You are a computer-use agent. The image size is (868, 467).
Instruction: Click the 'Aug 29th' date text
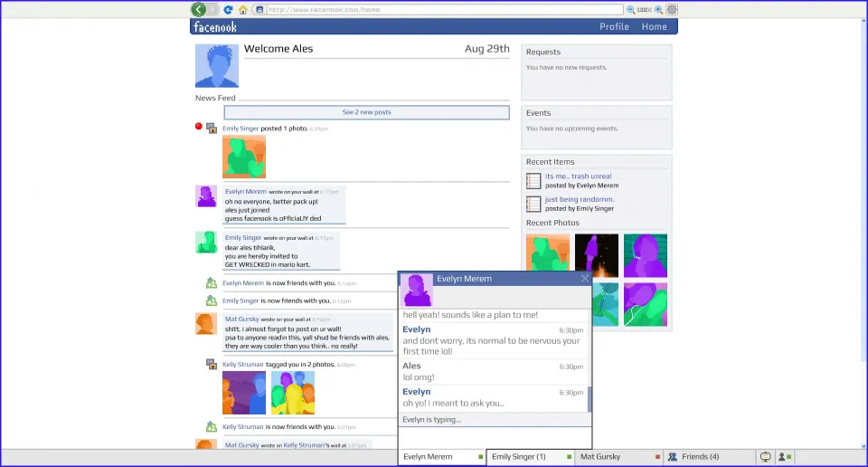coord(486,49)
